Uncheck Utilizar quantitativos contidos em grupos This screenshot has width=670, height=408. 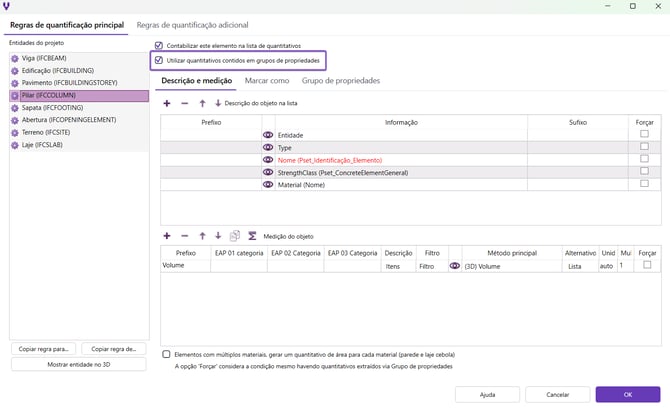[159, 60]
